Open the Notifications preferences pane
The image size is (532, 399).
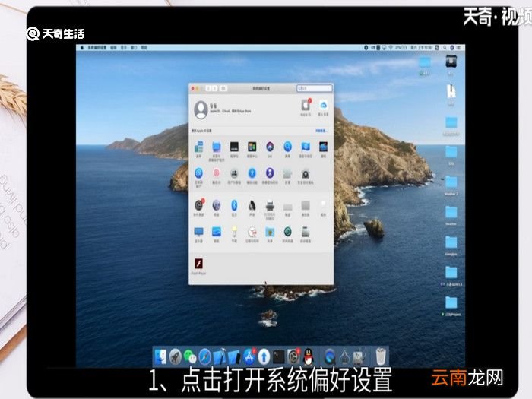pyautogui.click(x=323, y=147)
